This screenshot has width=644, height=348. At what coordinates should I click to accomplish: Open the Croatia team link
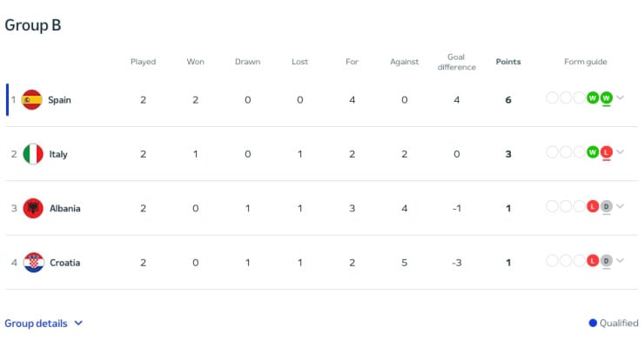click(64, 262)
